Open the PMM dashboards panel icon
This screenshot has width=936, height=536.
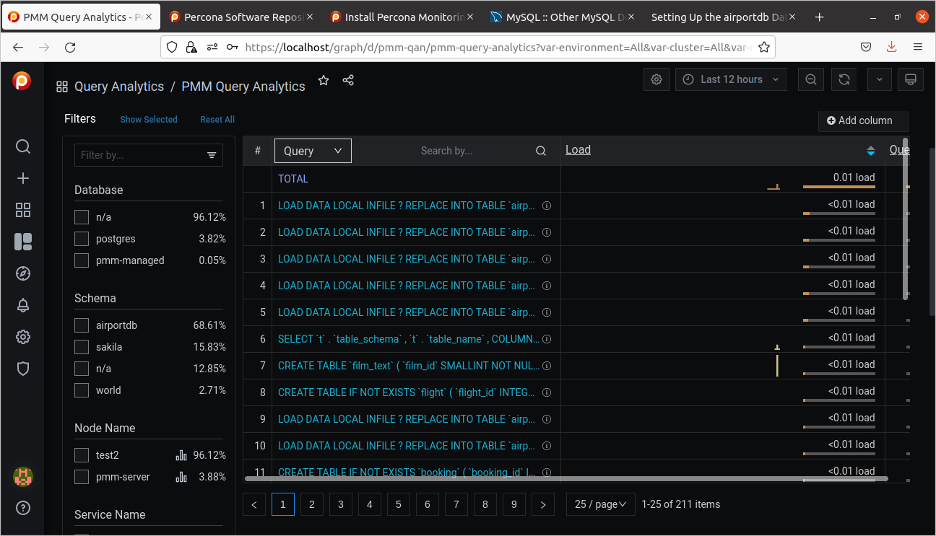point(23,241)
